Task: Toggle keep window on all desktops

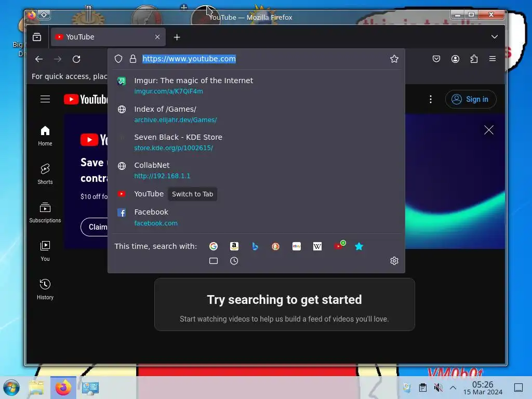Action: click(44, 15)
